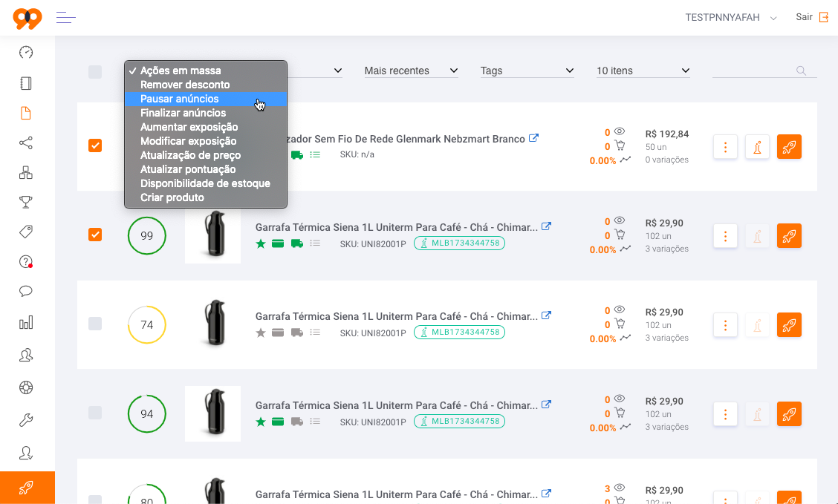
Task: Open the dropdown hidden behind the actions menu
Action: 315,71
